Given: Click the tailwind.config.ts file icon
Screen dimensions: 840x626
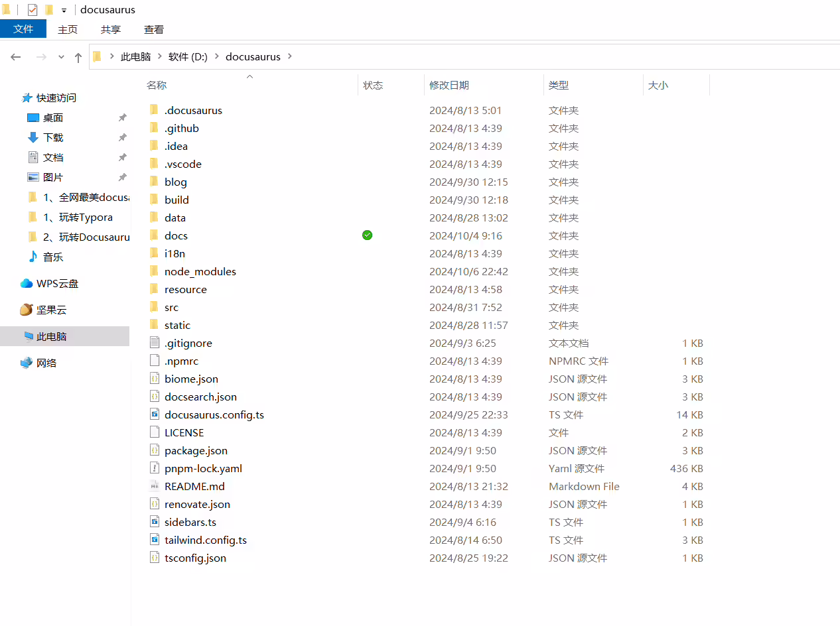Looking at the screenshot, I should [x=154, y=540].
